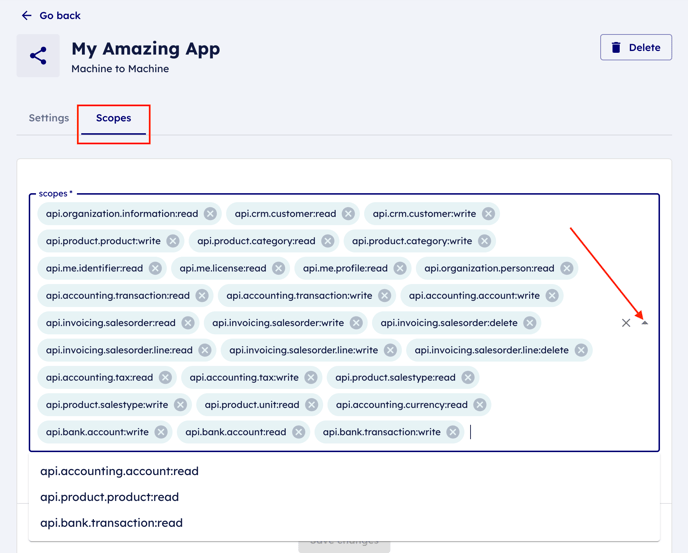This screenshot has height=553, width=688.
Task: Remove the api.crm.customer:write scope
Action: tap(488, 214)
